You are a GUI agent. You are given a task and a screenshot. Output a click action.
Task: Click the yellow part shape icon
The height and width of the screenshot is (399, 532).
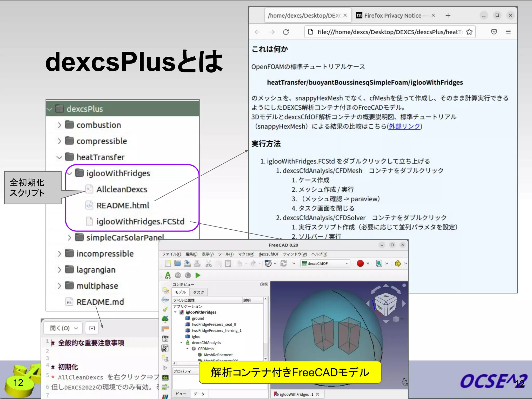(398, 263)
